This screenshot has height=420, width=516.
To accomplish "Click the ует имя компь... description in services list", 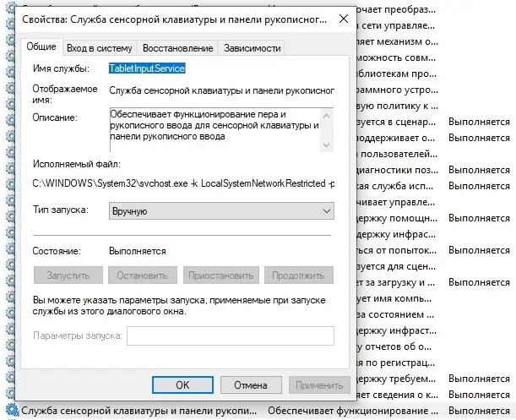I will click(394, 298).
